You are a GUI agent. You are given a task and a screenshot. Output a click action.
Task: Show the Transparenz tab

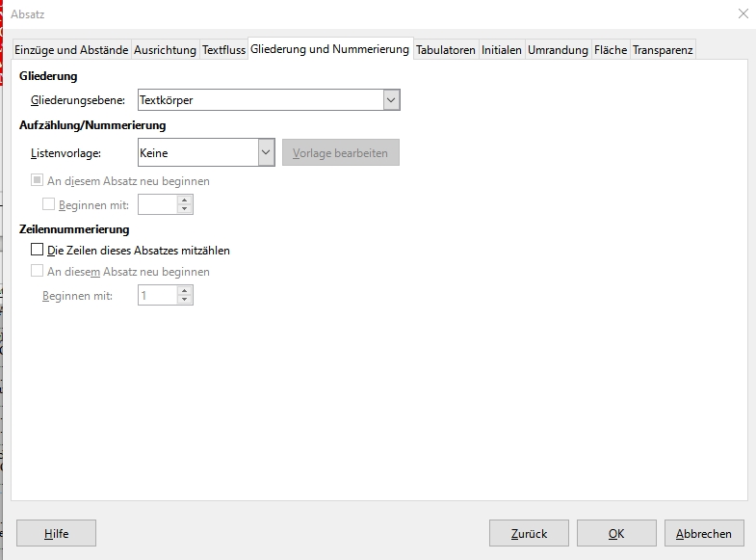[x=663, y=50]
